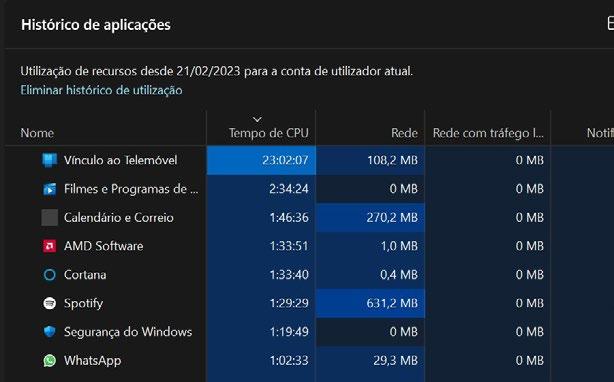Click the 23:02:07 CPU time cell
614x382 pixels.
[x=261, y=160]
